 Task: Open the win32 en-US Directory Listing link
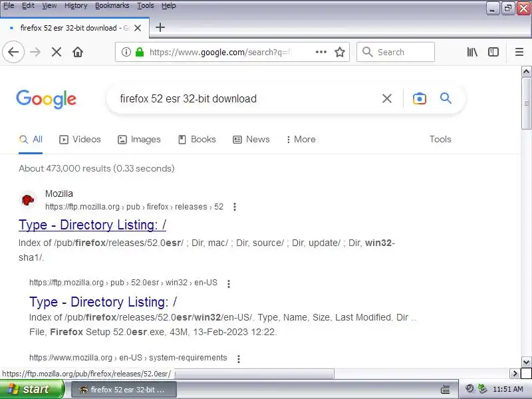pos(103,302)
